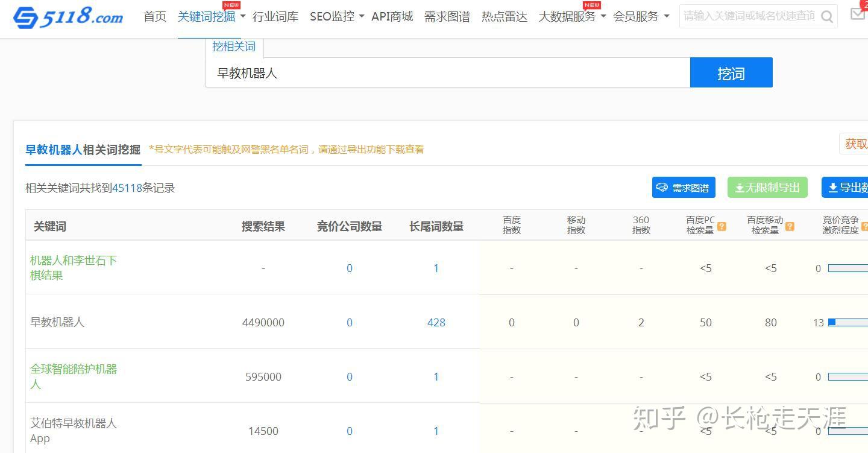Click the 竞价公司数量 column header
Image resolution: width=868 pixels, height=453 pixels.
click(x=350, y=227)
